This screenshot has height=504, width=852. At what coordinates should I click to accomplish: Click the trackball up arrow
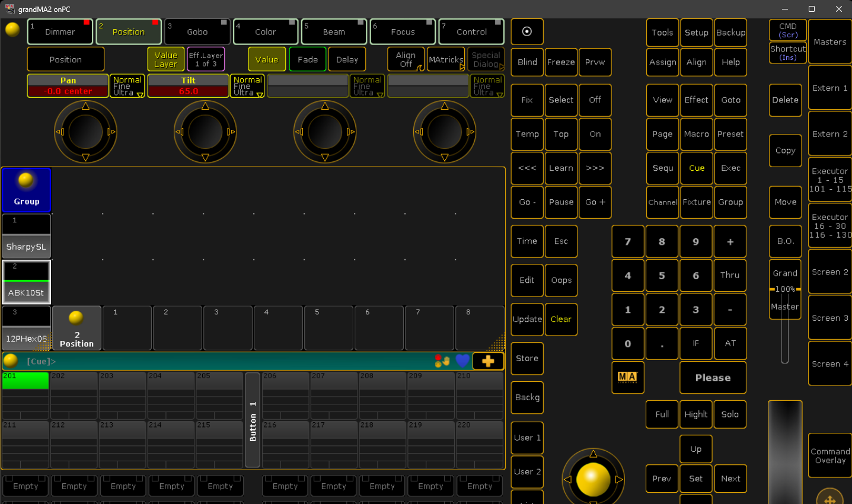593,454
